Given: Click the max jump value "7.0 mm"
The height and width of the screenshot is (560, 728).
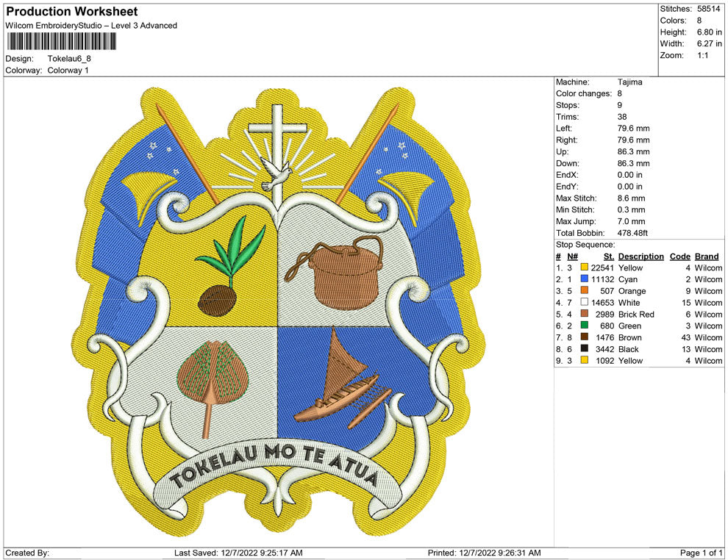Looking at the screenshot, I should (x=631, y=221).
